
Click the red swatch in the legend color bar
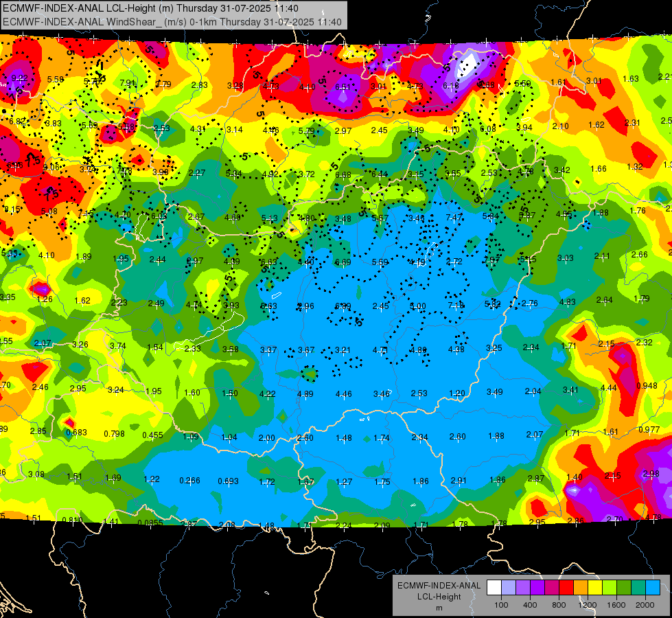(x=566, y=588)
